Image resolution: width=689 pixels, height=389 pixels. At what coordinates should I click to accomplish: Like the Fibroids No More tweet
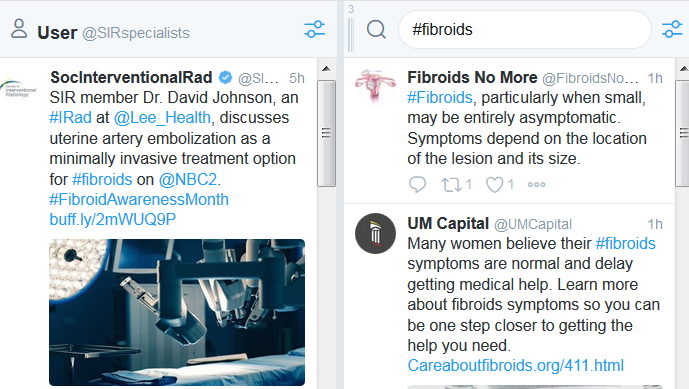(x=500, y=185)
